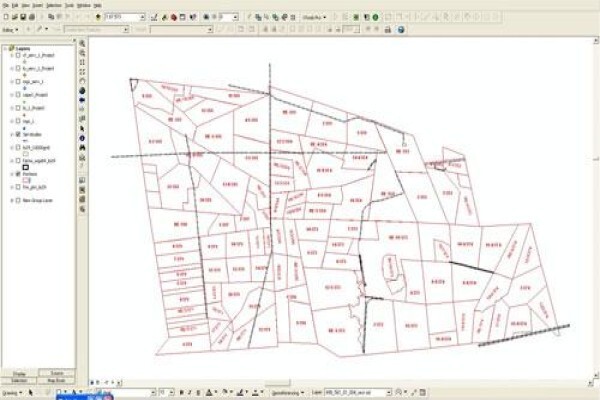Click the vertical scrollbar up arrow
Screen dimensions: 600x400
596,40
